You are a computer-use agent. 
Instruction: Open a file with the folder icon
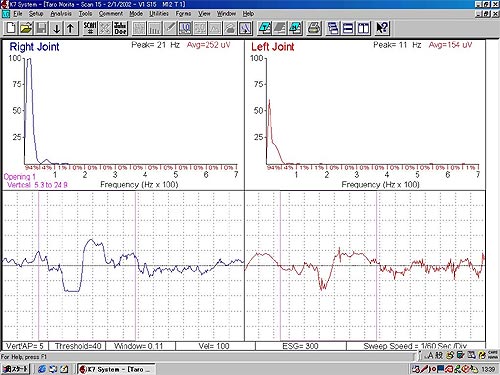point(26,28)
